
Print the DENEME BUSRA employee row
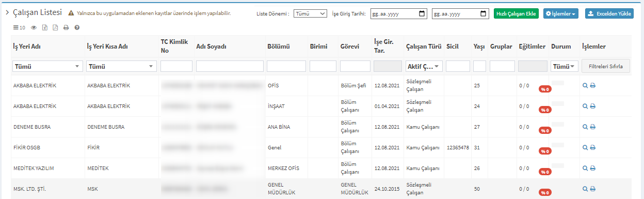592,127
